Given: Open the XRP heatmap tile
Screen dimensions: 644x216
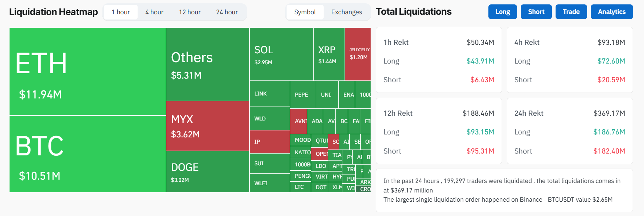Looking at the screenshot, I should pos(329,54).
